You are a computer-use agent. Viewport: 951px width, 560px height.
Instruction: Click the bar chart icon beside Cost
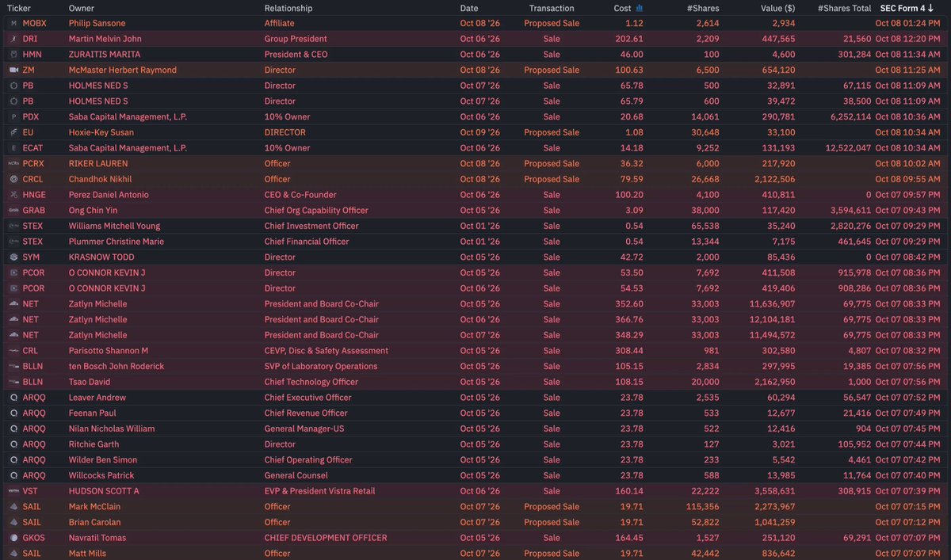point(640,8)
